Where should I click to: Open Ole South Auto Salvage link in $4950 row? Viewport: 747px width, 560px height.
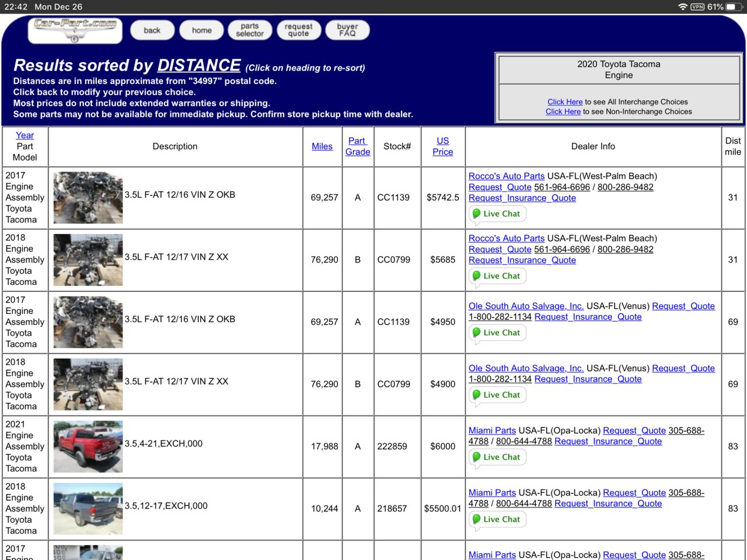[526, 306]
